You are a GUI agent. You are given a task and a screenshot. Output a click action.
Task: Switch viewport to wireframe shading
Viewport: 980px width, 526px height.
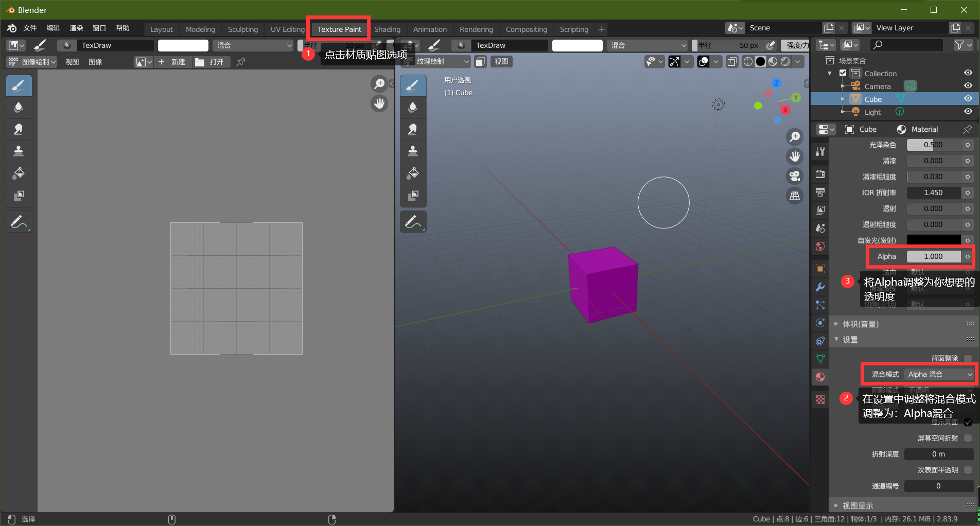(x=748, y=62)
